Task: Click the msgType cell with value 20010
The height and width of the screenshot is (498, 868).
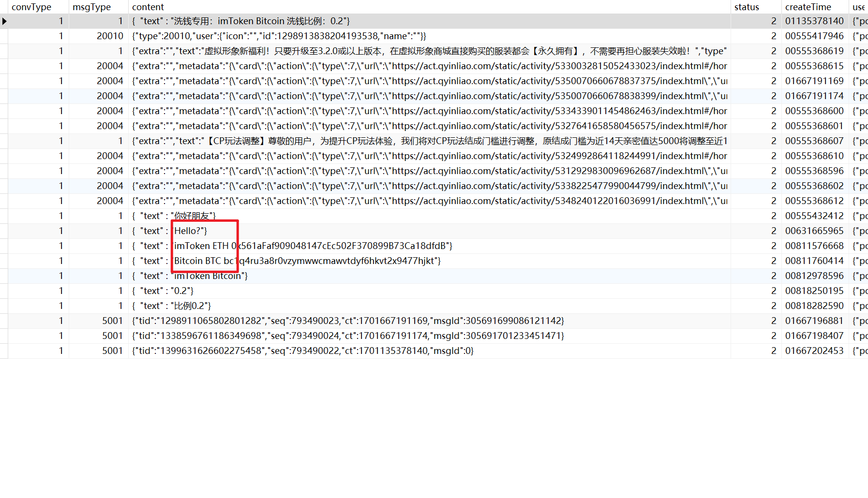Action: [98, 36]
